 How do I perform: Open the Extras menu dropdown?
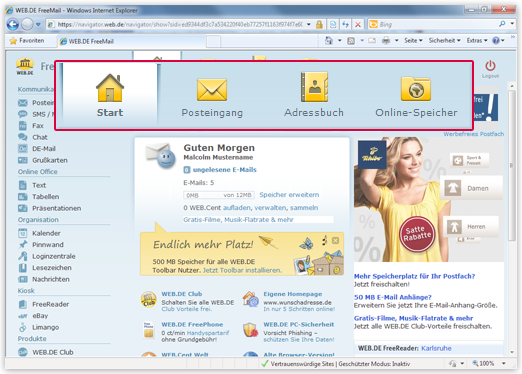point(477,40)
